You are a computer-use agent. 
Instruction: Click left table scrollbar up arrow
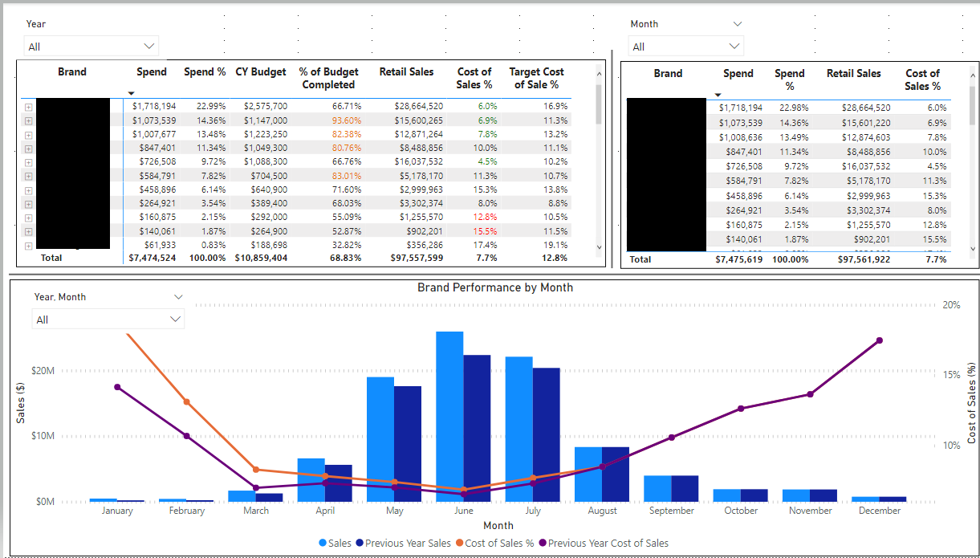tap(598, 74)
